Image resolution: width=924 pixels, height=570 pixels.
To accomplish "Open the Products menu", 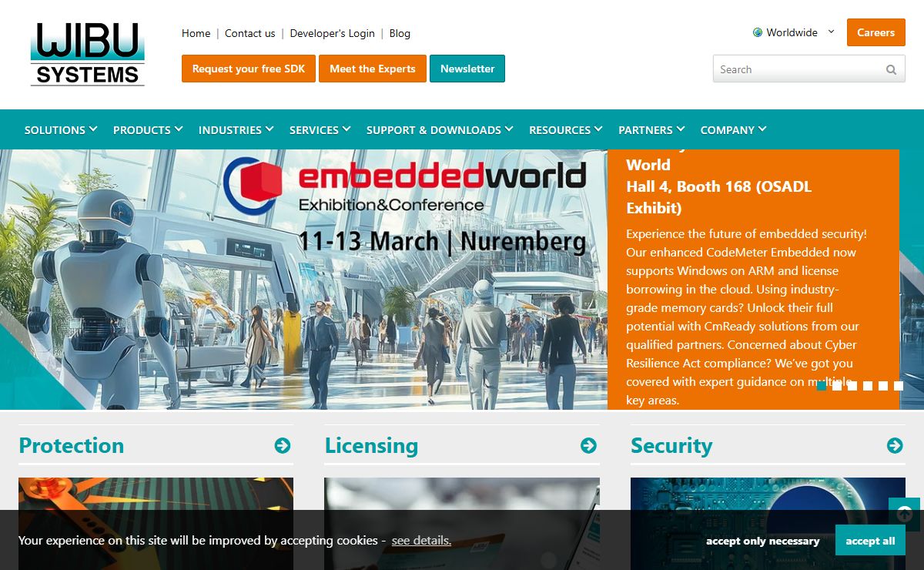I will click(x=148, y=129).
